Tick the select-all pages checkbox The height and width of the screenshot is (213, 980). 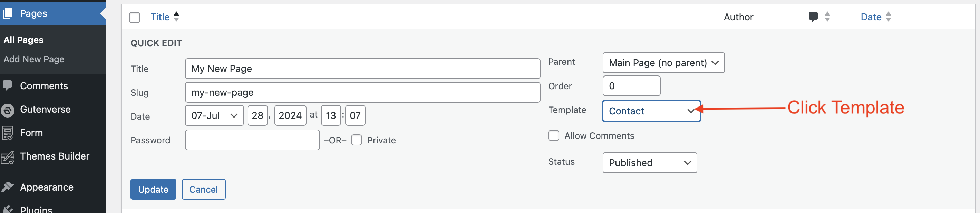tap(135, 18)
